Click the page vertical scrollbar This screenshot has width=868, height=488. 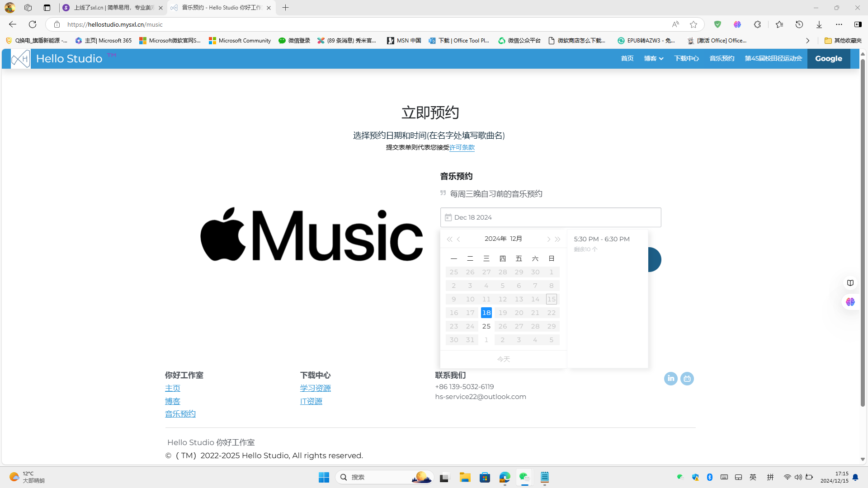click(863, 232)
